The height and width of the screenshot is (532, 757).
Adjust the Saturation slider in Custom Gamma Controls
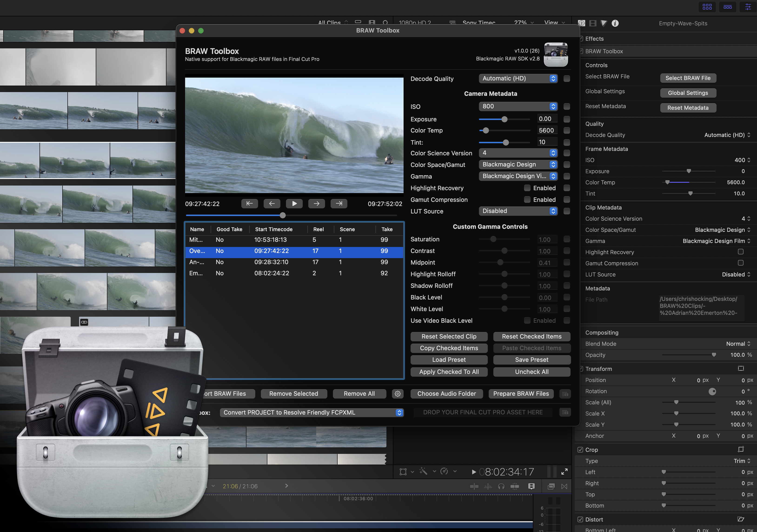coord(493,239)
